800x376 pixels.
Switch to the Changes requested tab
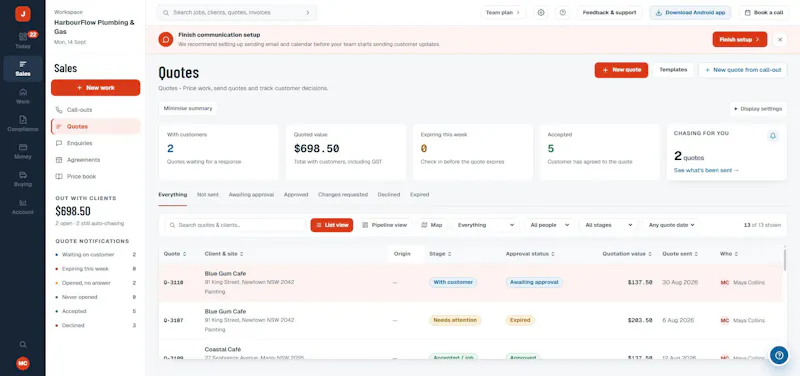[343, 195]
